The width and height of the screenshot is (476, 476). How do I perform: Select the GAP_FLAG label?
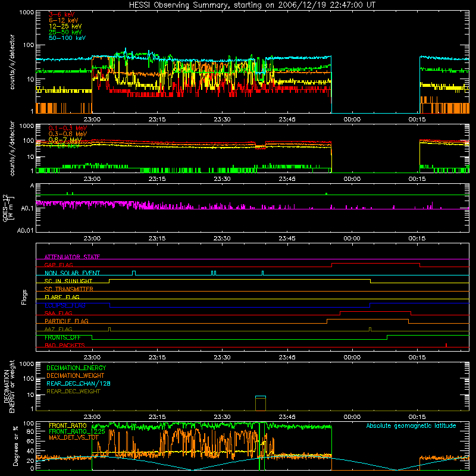58,265
